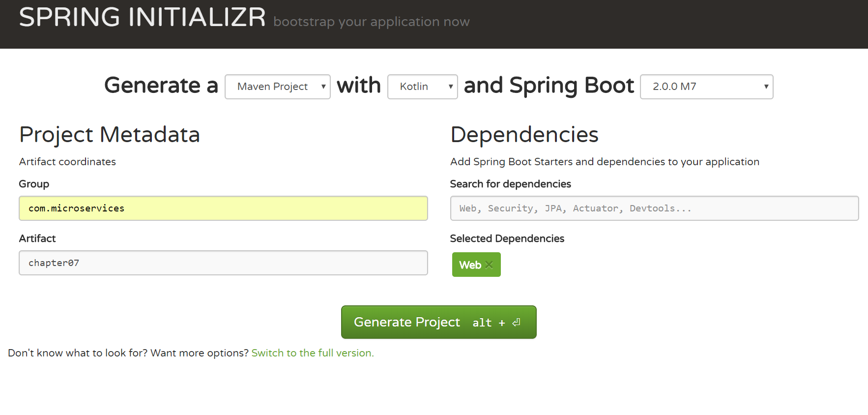
Task: Click the bootstrap your application now tagline
Action: click(x=372, y=22)
